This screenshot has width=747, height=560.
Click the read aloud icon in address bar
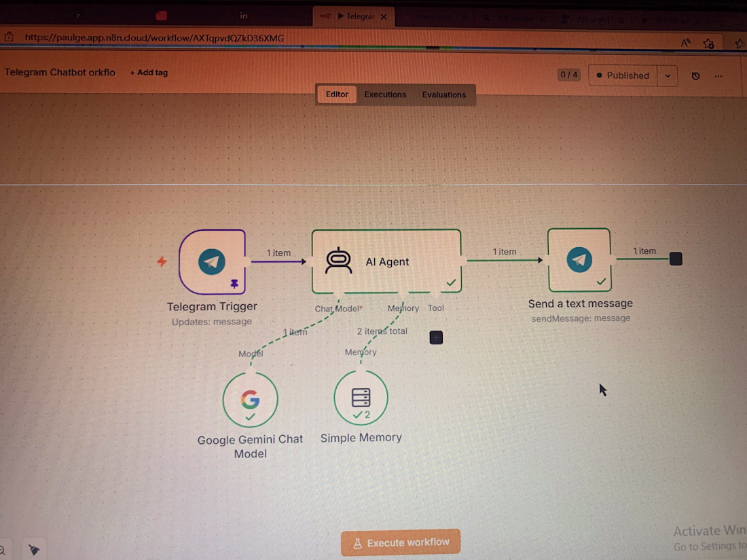click(686, 43)
